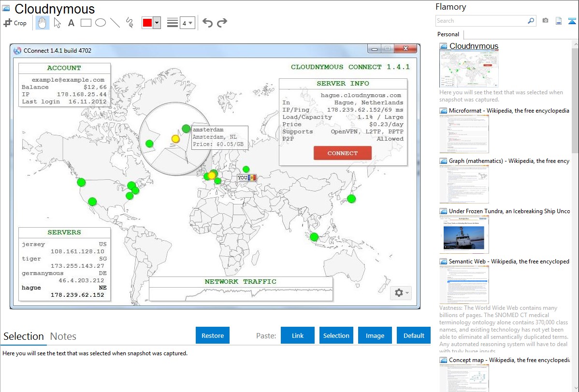Choose the freehand scribble tool
The image size is (579, 392).
[x=130, y=23]
